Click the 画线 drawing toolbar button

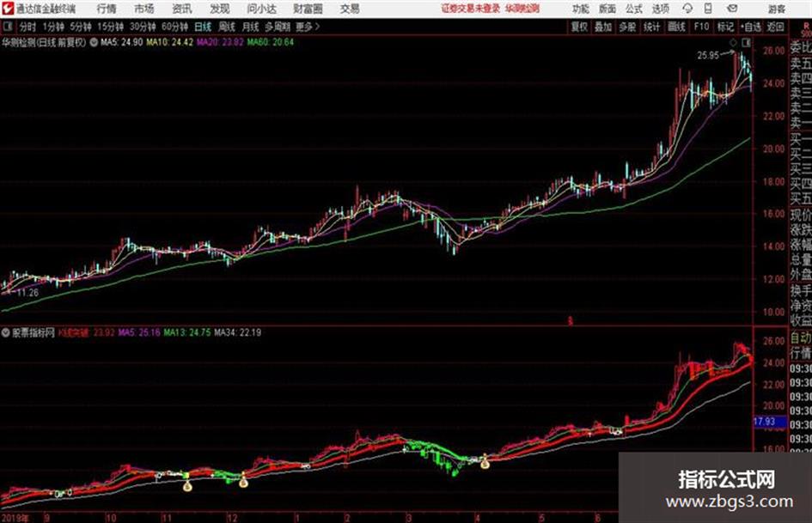(677, 27)
